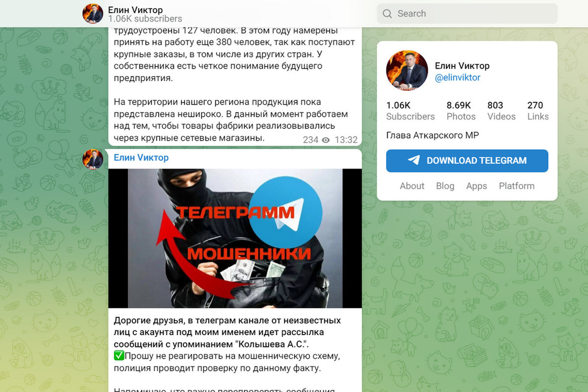This screenshot has width=588, height=392.
Task: Open the Телеграмм мошенники image
Action: (235, 238)
